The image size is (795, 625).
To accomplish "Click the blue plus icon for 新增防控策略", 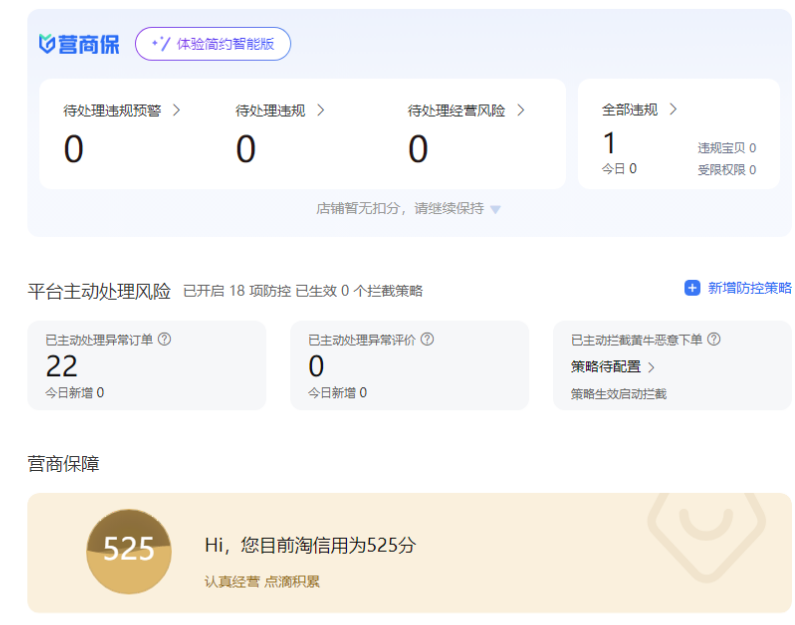I will click(x=692, y=288).
